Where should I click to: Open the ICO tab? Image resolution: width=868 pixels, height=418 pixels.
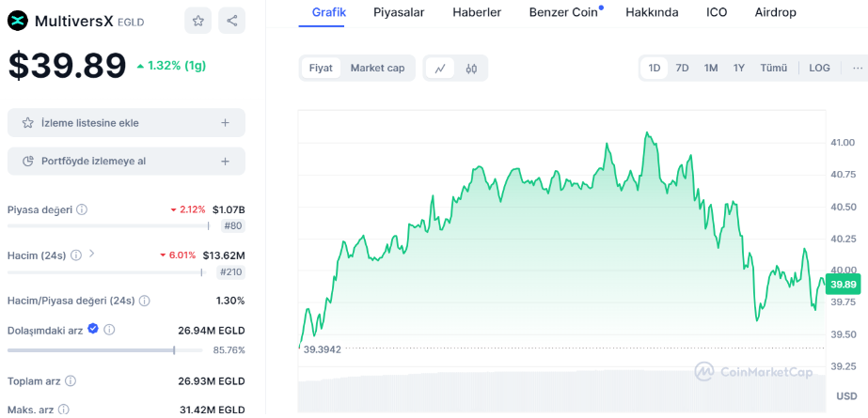[717, 12]
